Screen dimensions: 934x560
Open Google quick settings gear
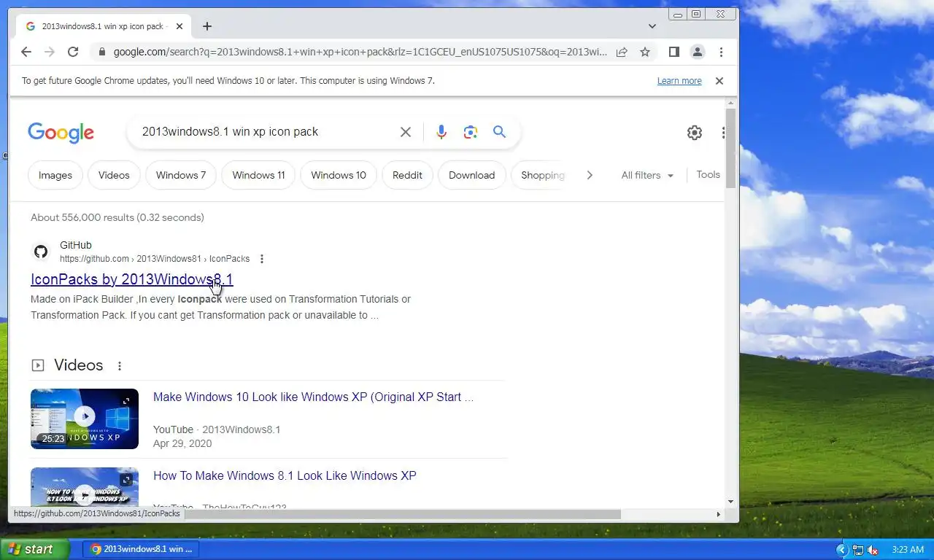tap(695, 132)
